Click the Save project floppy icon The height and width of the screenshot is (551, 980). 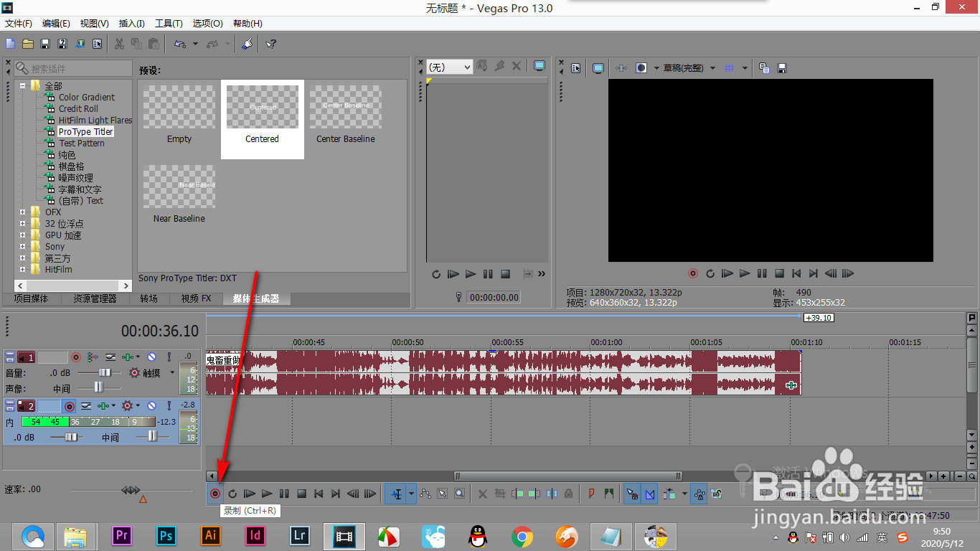(x=45, y=44)
